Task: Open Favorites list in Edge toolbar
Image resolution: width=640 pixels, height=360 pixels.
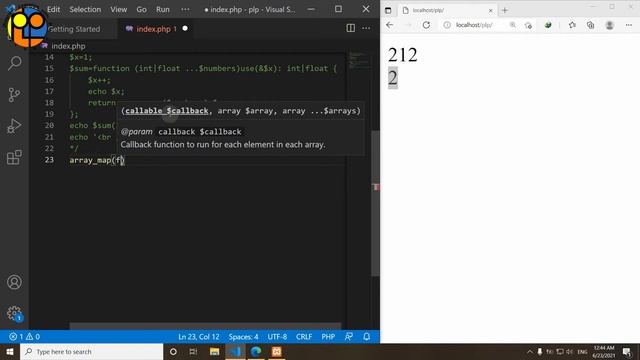Action: coord(572,25)
